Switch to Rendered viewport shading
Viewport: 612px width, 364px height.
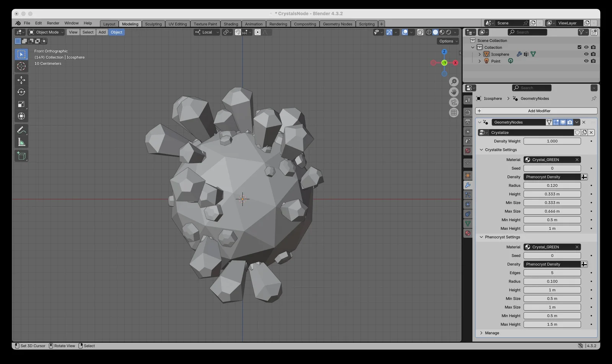tap(448, 32)
